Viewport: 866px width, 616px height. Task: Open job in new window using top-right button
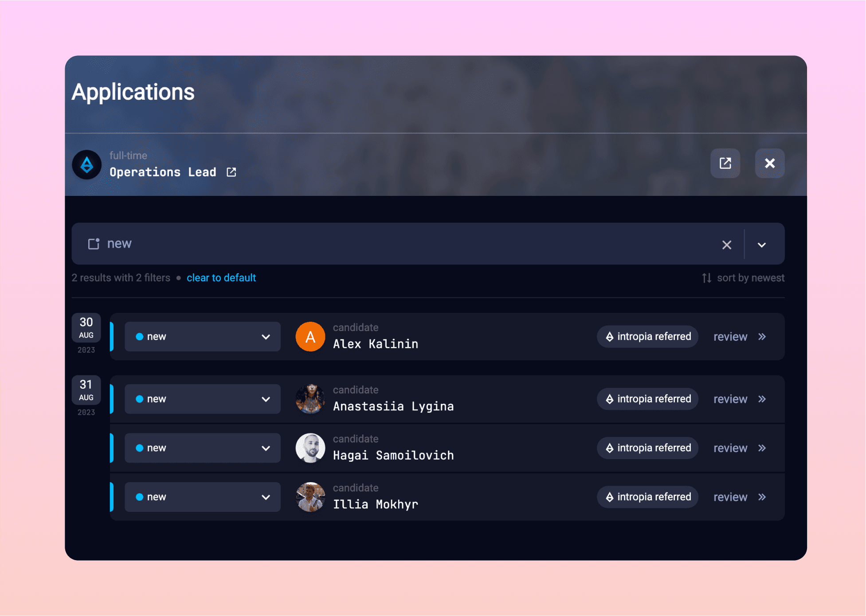click(x=725, y=163)
